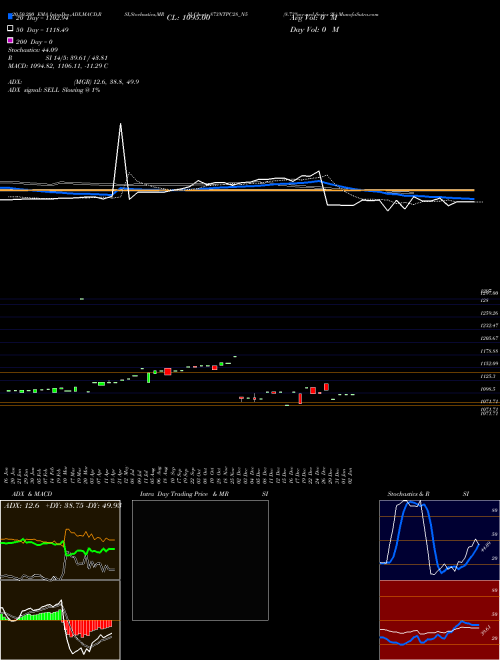Open the ADX indicator chart panel
The height and width of the screenshot is (660, 500).
point(60,540)
